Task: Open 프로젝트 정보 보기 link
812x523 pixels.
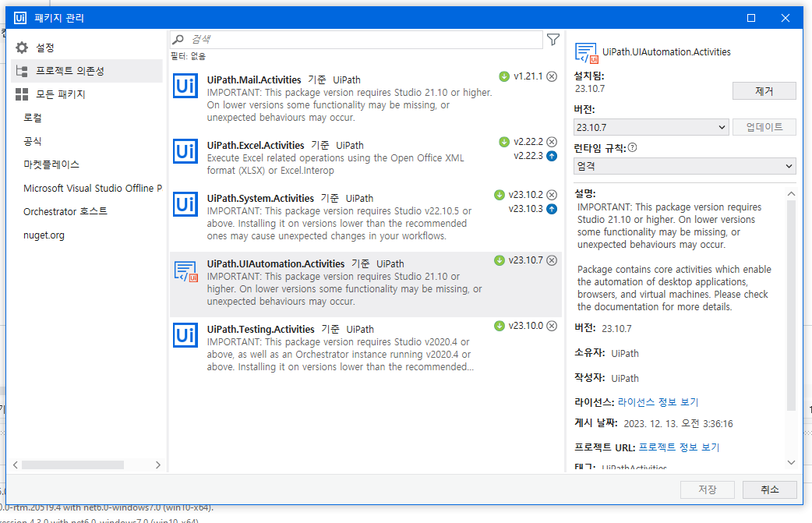Action: [x=679, y=447]
